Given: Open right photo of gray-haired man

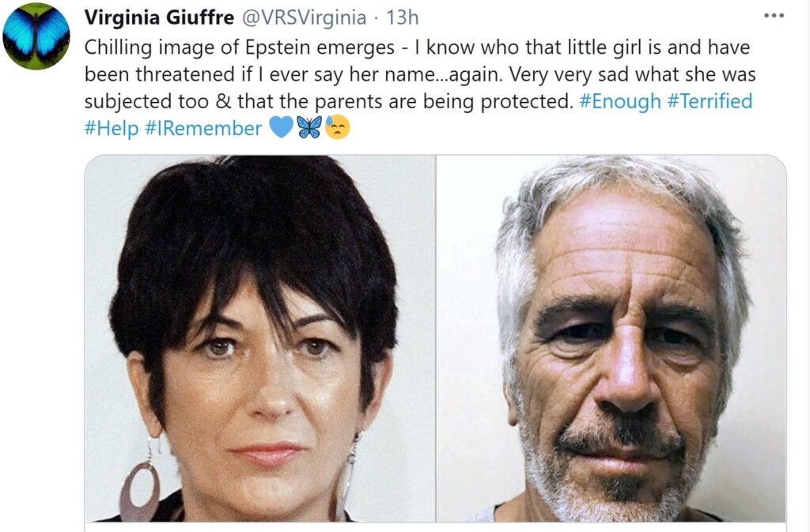Looking at the screenshot, I should pyautogui.click(x=611, y=338).
